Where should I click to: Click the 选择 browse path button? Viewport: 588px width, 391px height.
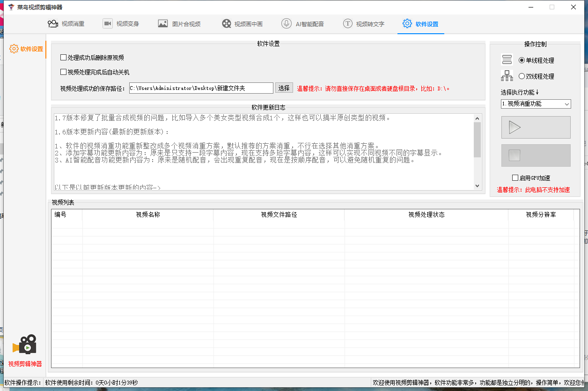(x=284, y=88)
